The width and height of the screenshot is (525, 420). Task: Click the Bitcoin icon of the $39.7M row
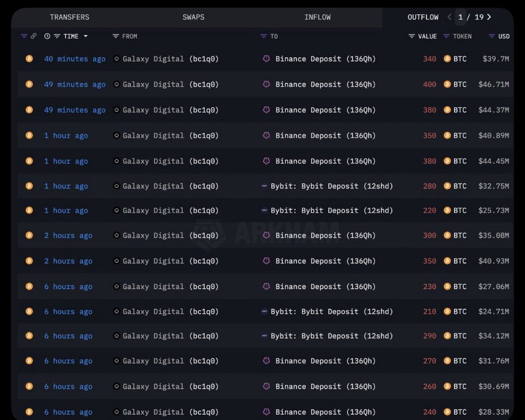(x=29, y=59)
